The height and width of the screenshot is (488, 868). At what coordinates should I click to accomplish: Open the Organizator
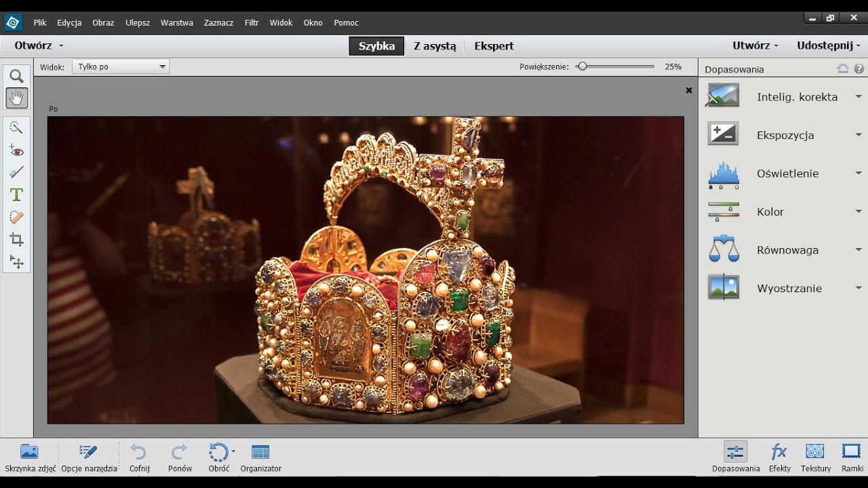click(x=260, y=457)
